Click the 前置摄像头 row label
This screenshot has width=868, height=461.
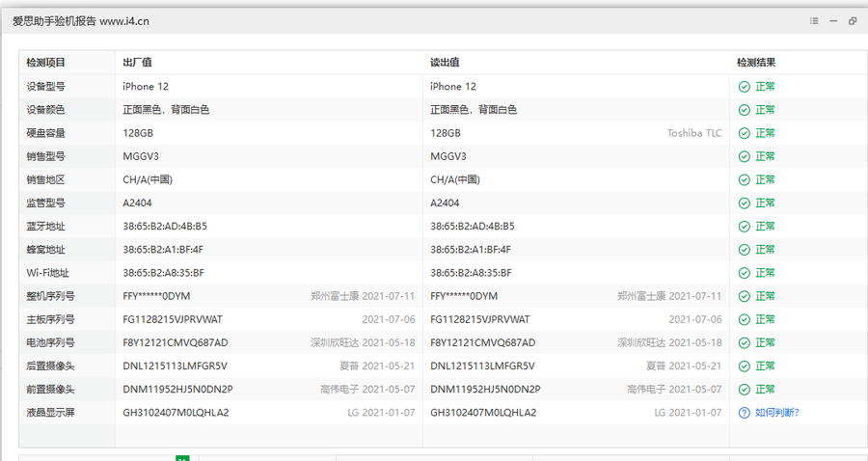tap(50, 389)
